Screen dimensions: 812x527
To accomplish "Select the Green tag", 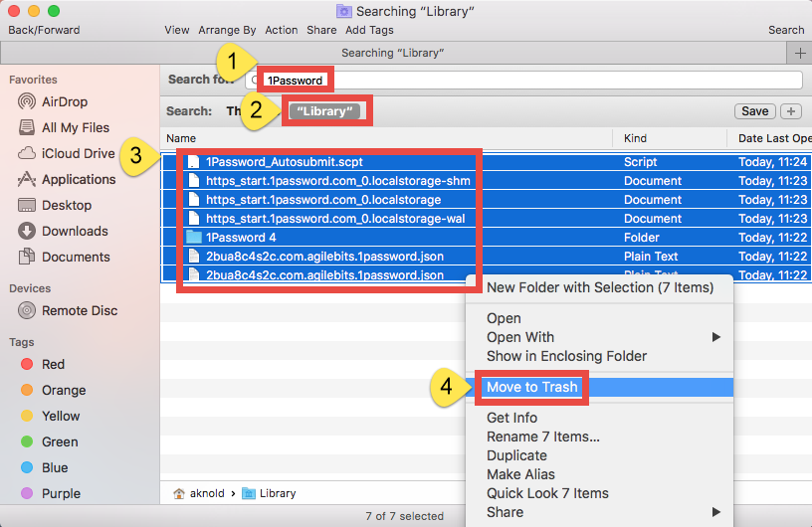I will click(49, 442).
